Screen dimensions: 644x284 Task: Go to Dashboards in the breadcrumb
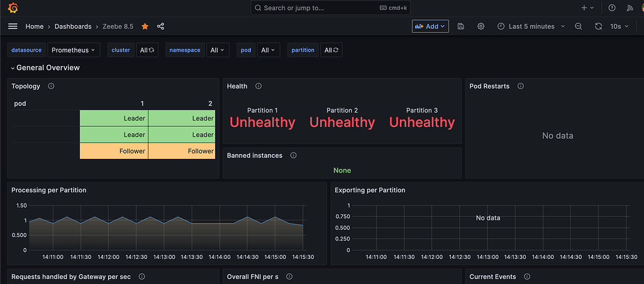tap(72, 26)
